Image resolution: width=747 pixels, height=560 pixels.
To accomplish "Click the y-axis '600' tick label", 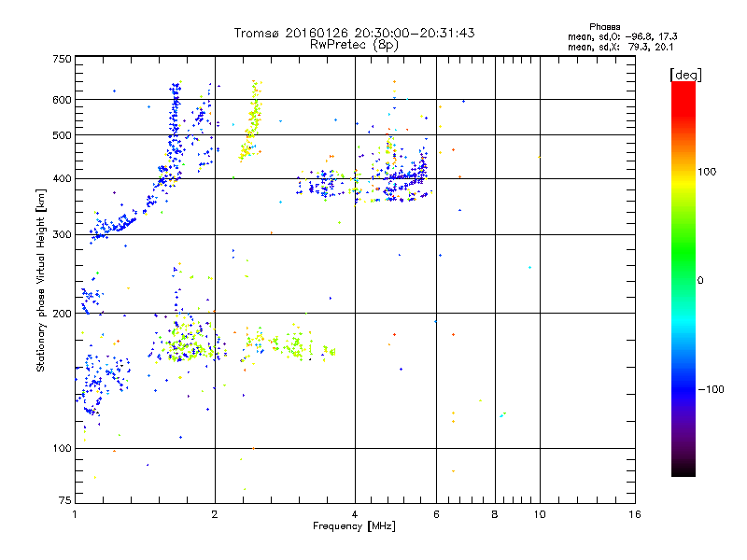I will 62,100.
